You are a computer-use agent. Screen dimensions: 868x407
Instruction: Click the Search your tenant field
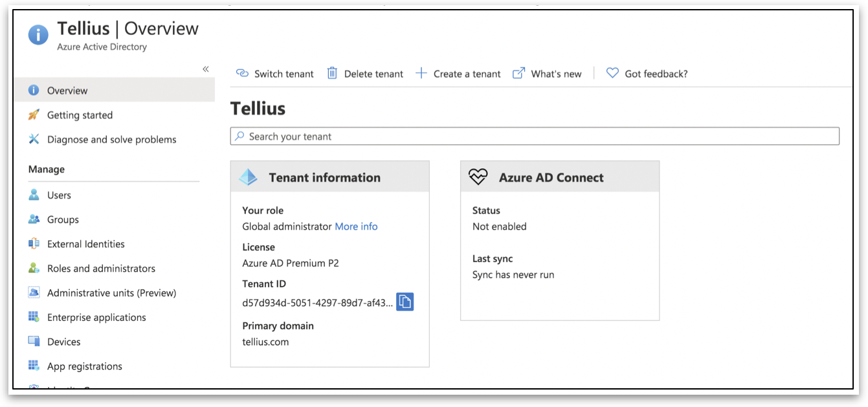535,137
